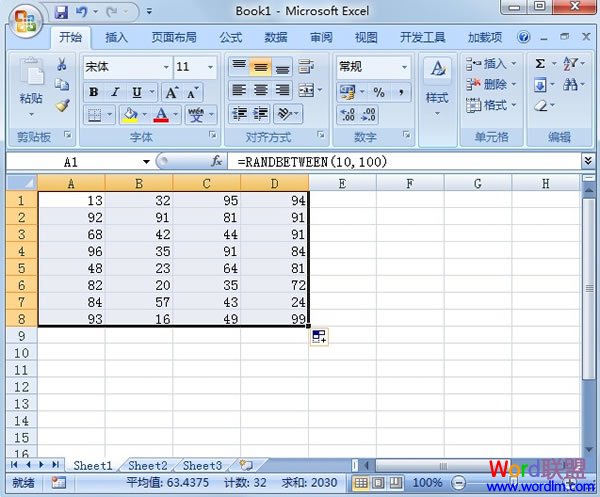This screenshot has height=497, width=600.
Task: Apply percent style
Action: (x=379, y=92)
